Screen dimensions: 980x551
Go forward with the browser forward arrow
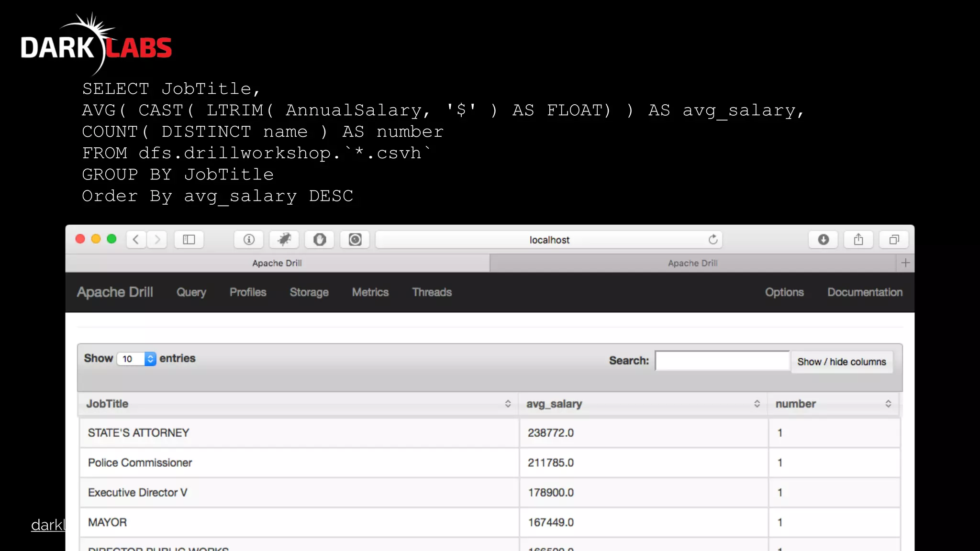tap(157, 240)
